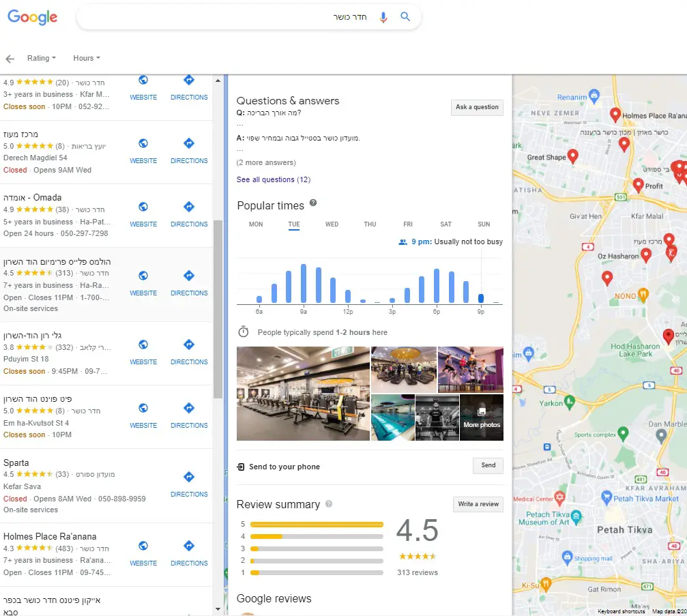This screenshot has width=687, height=616.
Task: Open the More photos tile
Action: [482, 417]
